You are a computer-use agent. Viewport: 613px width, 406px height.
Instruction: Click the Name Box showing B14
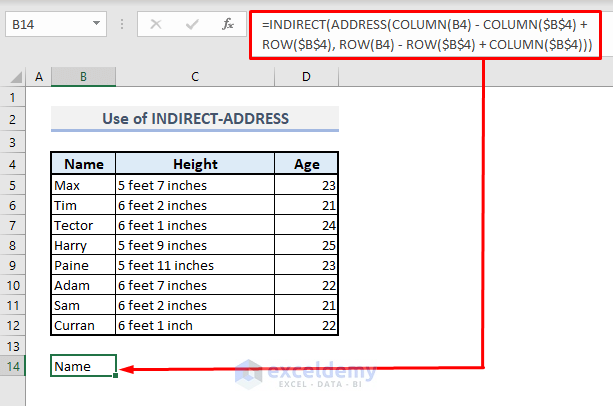[45, 23]
